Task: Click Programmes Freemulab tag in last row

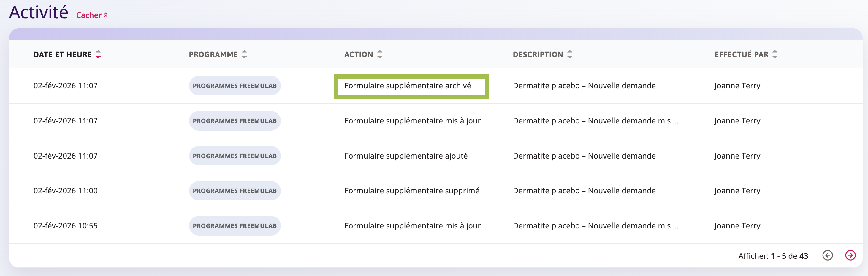Action: (x=235, y=226)
